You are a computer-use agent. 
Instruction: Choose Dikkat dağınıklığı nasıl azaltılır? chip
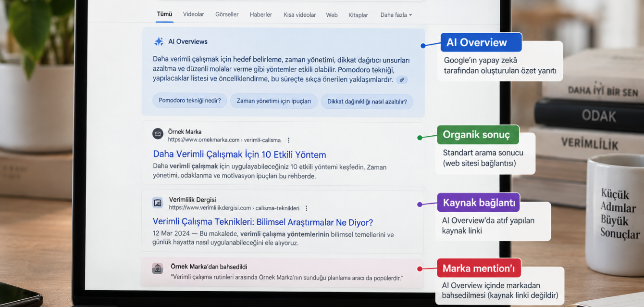point(367,102)
